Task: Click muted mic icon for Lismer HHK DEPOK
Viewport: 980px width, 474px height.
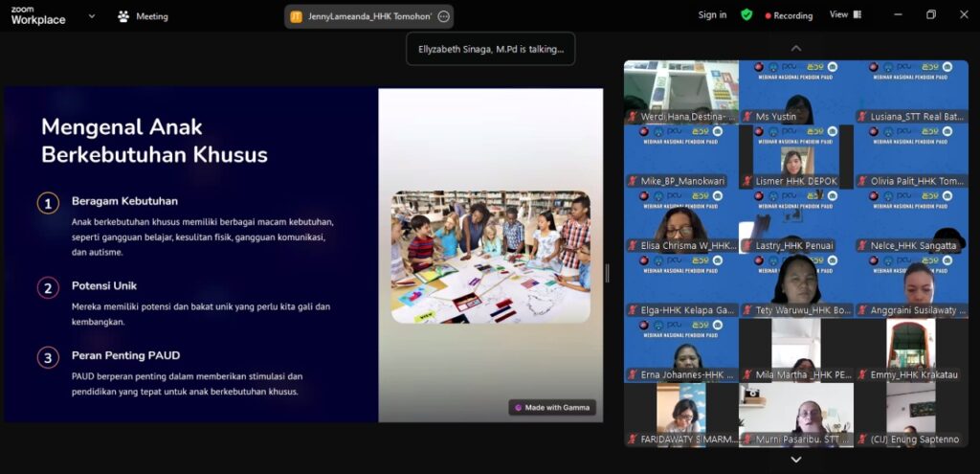Action: (746, 181)
